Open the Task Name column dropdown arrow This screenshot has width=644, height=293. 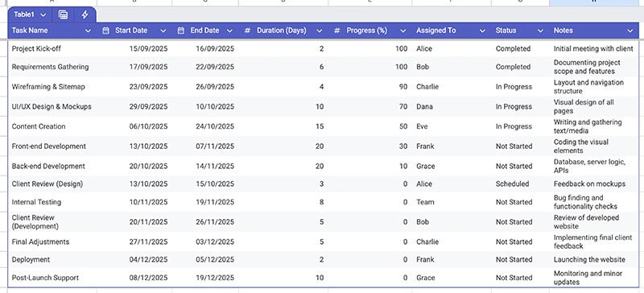tap(88, 31)
